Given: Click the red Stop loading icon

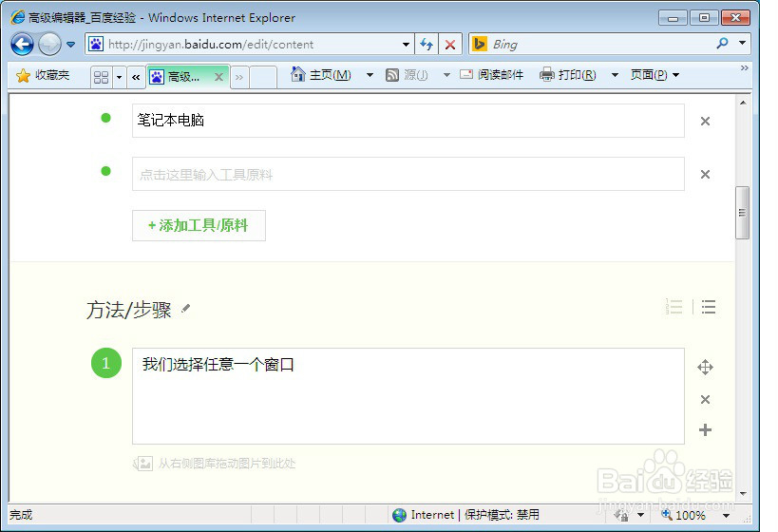Looking at the screenshot, I should point(450,45).
